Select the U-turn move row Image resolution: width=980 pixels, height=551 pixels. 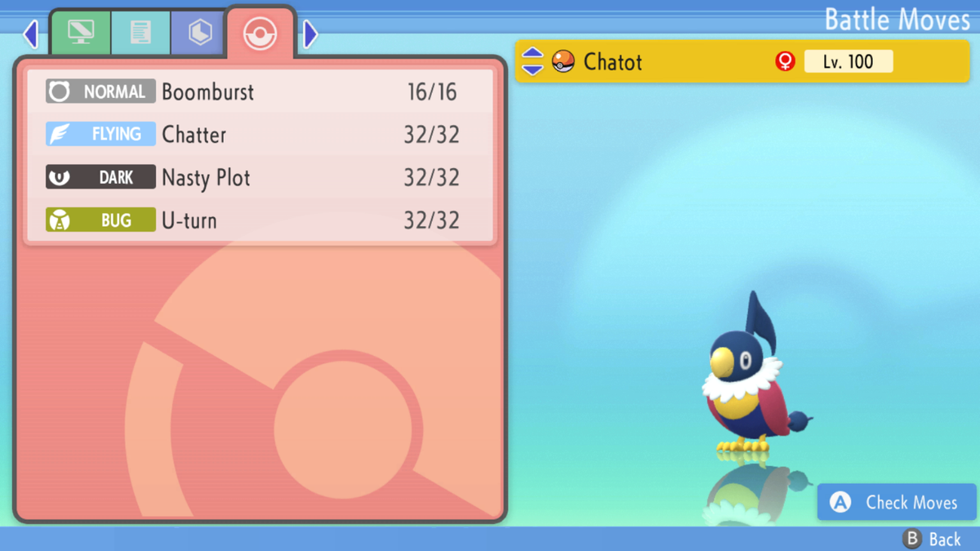coord(260,220)
